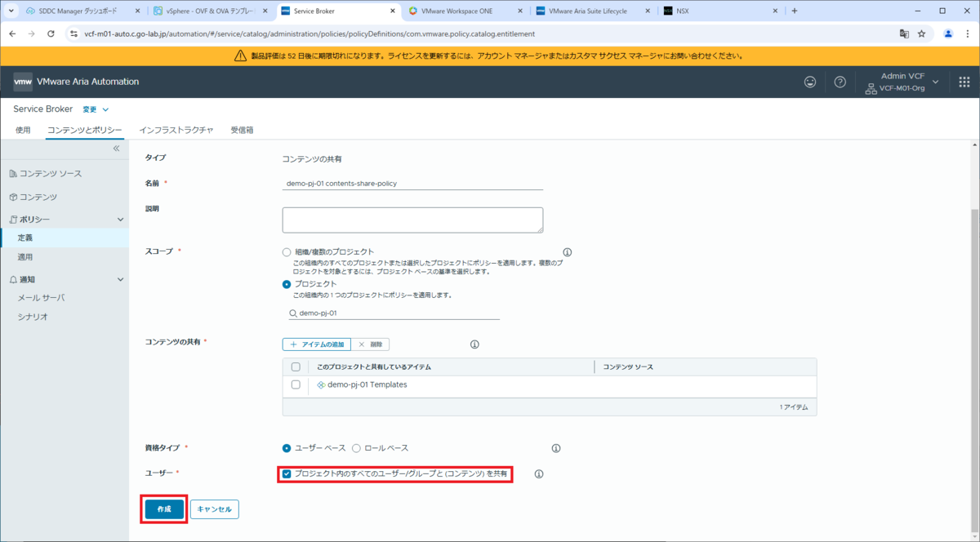980x542 pixels.
Task: Click the browser address bar URL
Action: point(310,33)
